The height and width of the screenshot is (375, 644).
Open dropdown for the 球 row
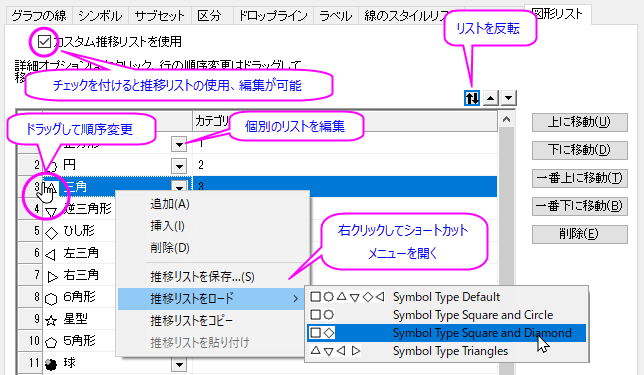[x=179, y=364]
